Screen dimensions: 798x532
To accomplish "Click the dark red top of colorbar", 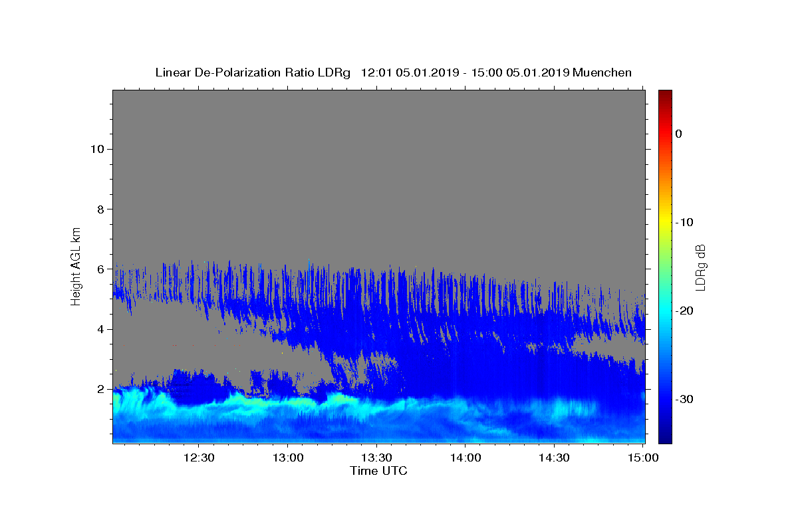I will point(665,95).
